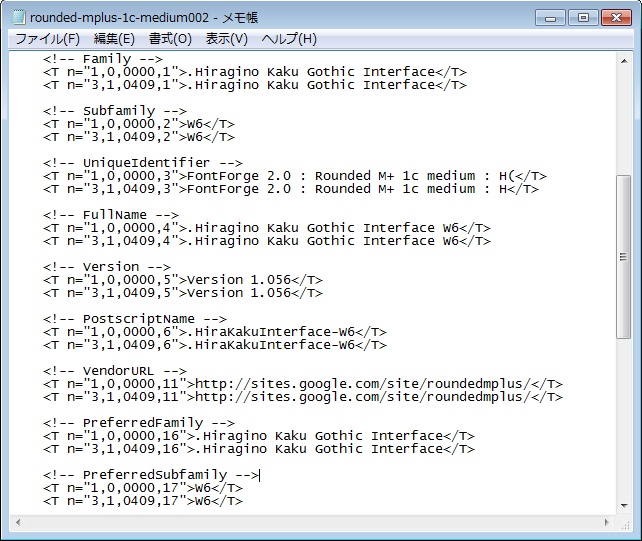Click the line n="3,1,0409,5">Version 1.056
The image size is (642, 541).
(183, 293)
